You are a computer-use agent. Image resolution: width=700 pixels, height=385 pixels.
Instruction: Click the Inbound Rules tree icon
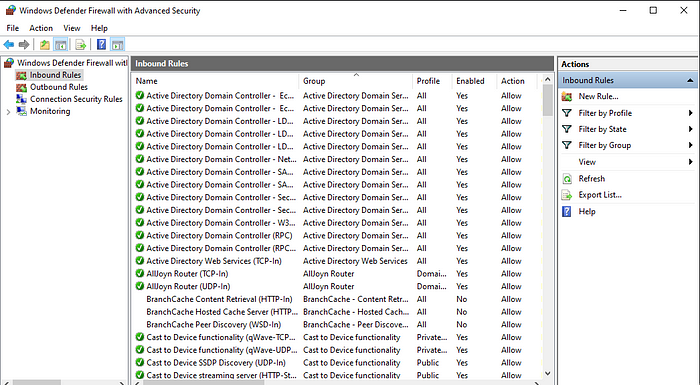pyautogui.click(x=21, y=75)
